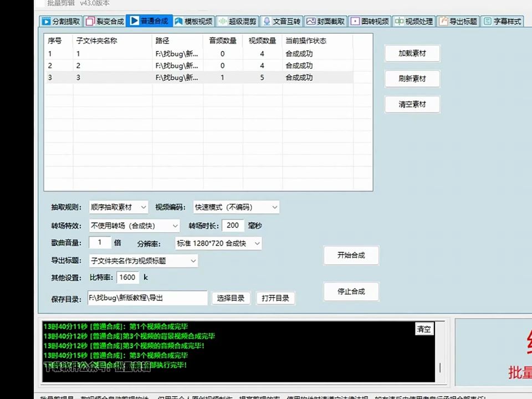The width and height of the screenshot is (532, 399).
Task: Click the 比特率 input field
Action: pyautogui.click(x=127, y=278)
